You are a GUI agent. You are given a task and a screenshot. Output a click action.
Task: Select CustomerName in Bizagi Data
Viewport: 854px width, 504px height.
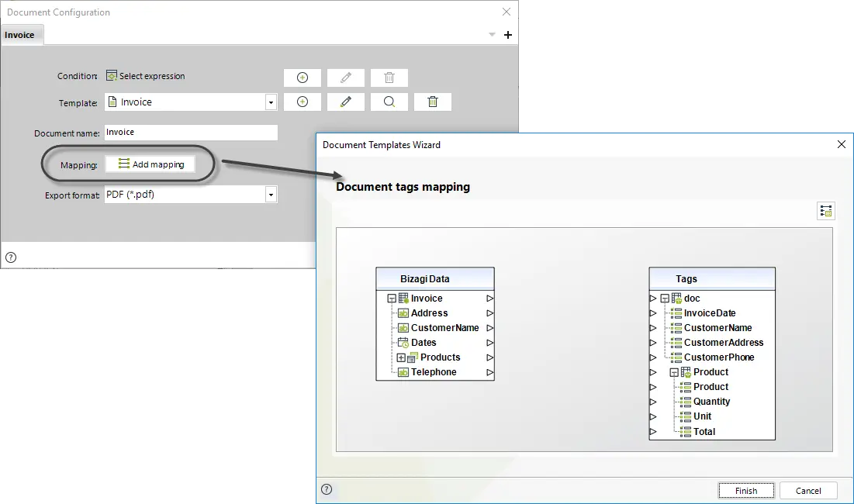click(x=445, y=328)
